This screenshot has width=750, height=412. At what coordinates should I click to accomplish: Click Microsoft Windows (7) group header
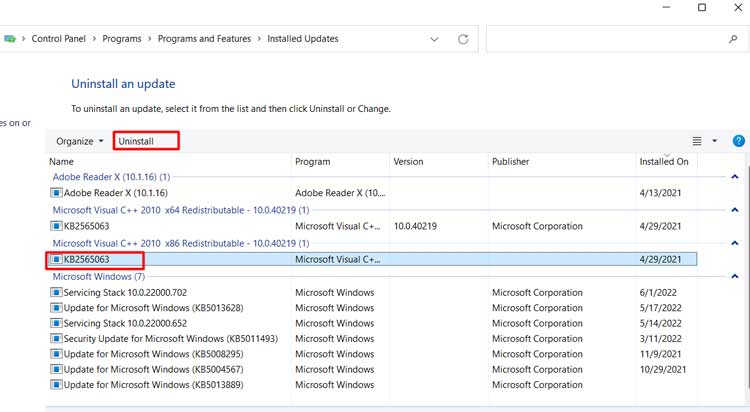[x=99, y=277]
